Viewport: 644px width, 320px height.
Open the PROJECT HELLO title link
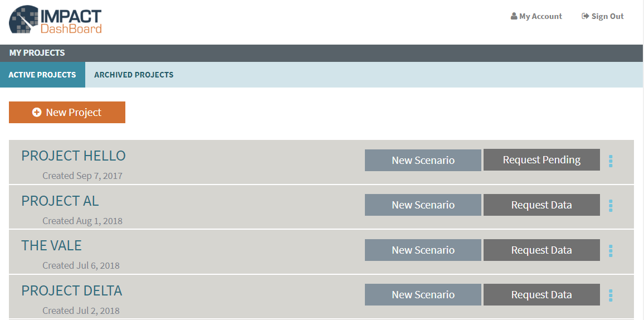(x=74, y=156)
